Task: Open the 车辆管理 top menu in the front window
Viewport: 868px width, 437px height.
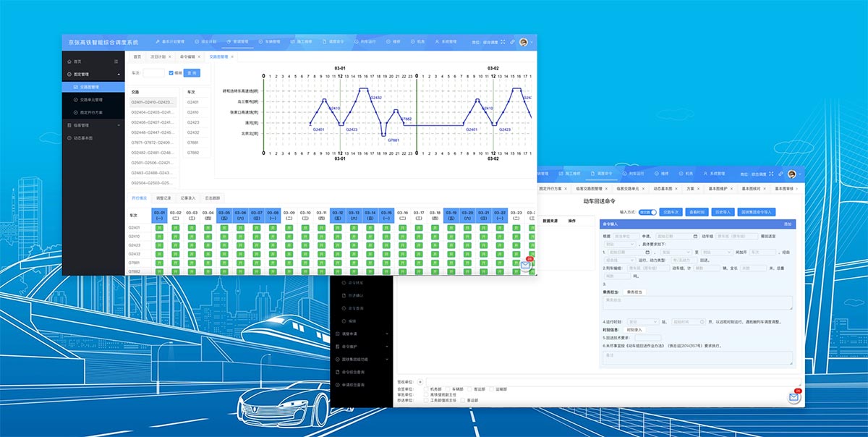Action: 268,42
